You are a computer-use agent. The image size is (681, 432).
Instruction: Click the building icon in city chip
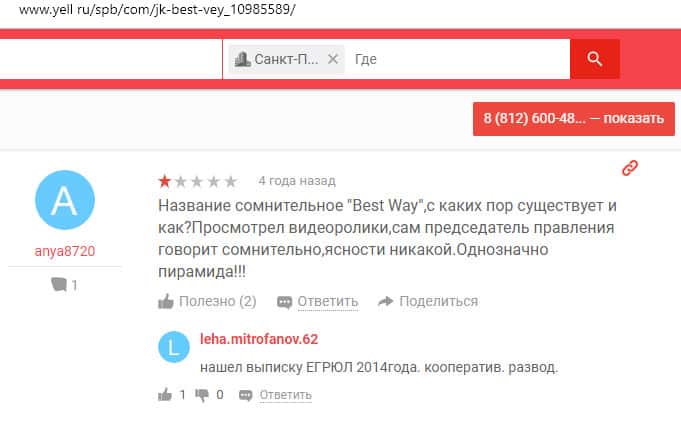[242, 59]
